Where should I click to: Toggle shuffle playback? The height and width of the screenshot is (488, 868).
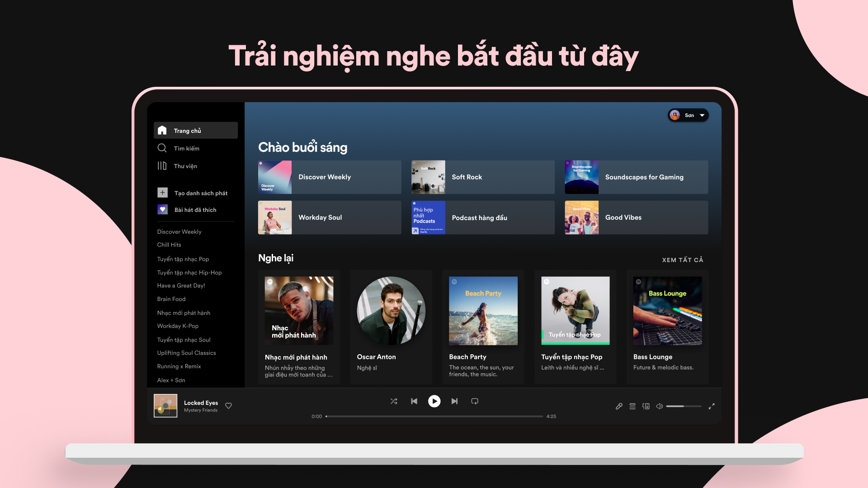click(394, 401)
